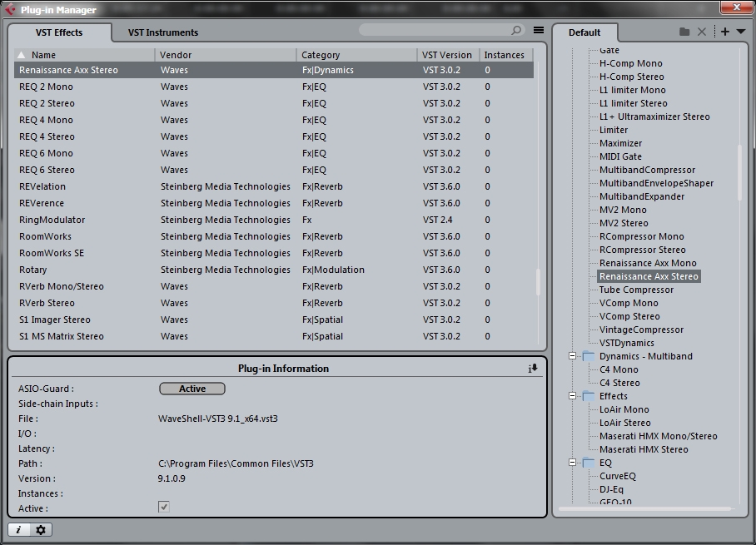
Task: Select LoAir Stereo in collection tree
Action: tap(624, 423)
